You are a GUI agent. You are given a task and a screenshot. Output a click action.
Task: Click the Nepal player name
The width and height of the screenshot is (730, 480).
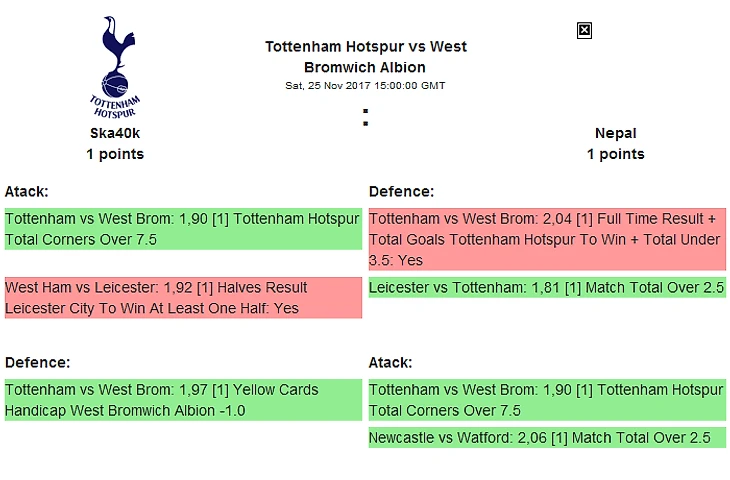(615, 133)
